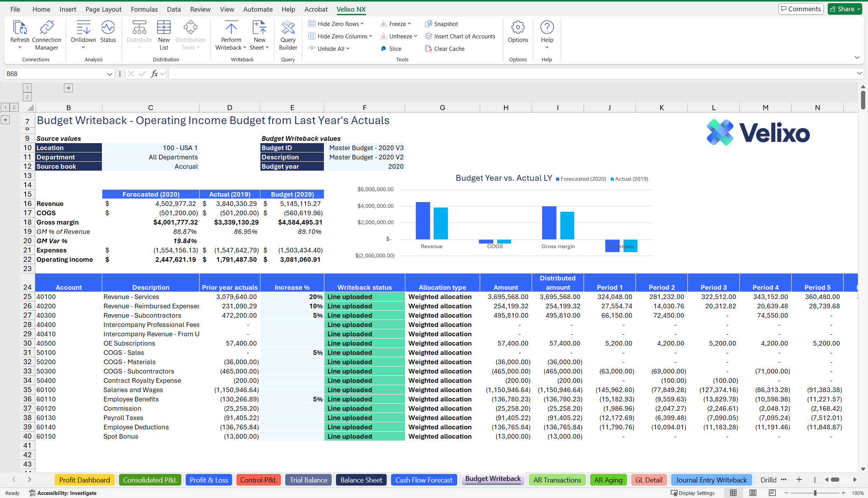This screenshot has height=498, width=868.
Task: Zoom in with plus button
Action: (x=843, y=493)
